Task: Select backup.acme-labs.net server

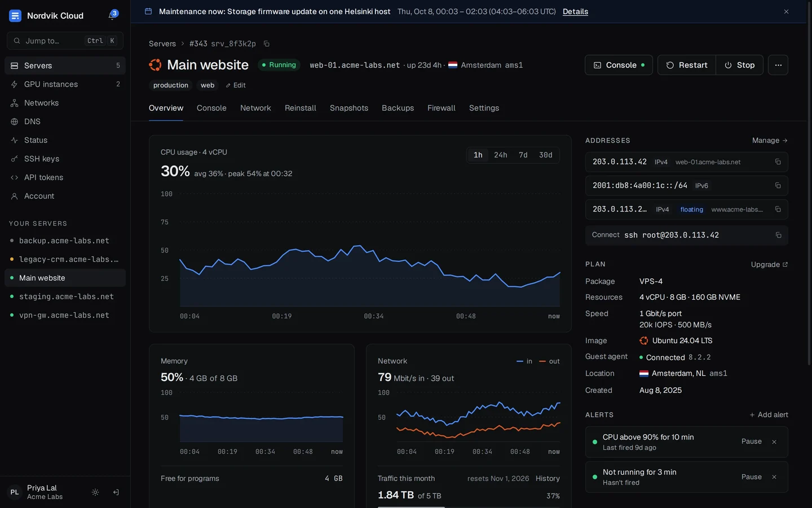Action: point(65,240)
